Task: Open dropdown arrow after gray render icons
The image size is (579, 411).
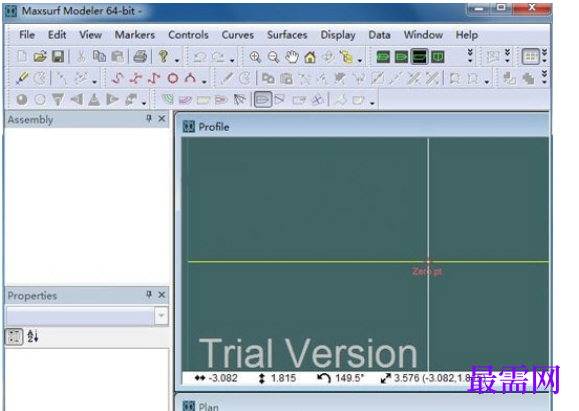Action: 144,103
